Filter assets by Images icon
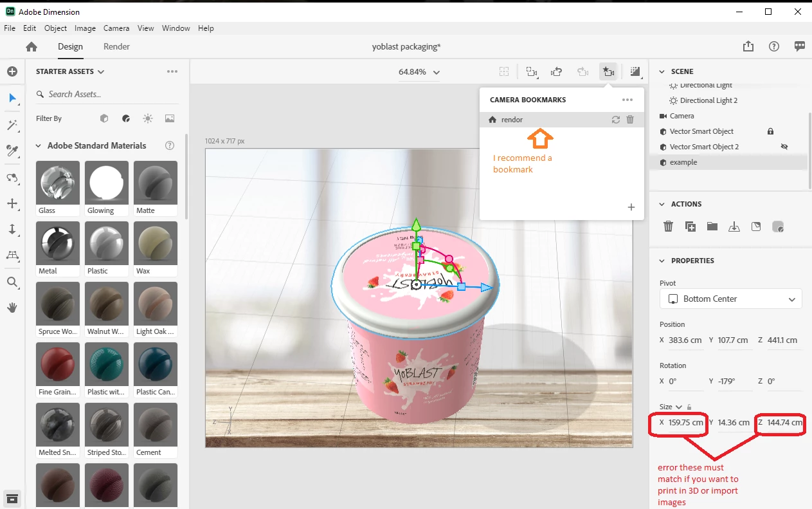The width and height of the screenshot is (812, 509). pyautogui.click(x=170, y=118)
